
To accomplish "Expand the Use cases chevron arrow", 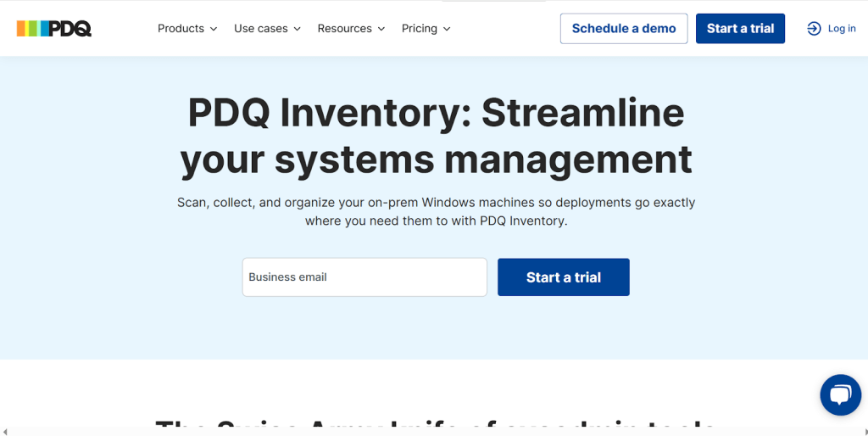I will 298,29.
